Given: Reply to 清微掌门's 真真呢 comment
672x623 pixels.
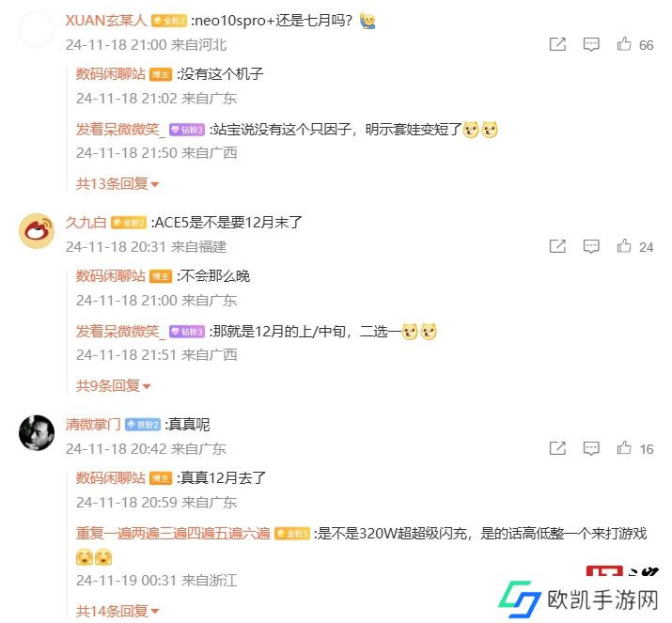Looking at the screenshot, I should click(591, 448).
